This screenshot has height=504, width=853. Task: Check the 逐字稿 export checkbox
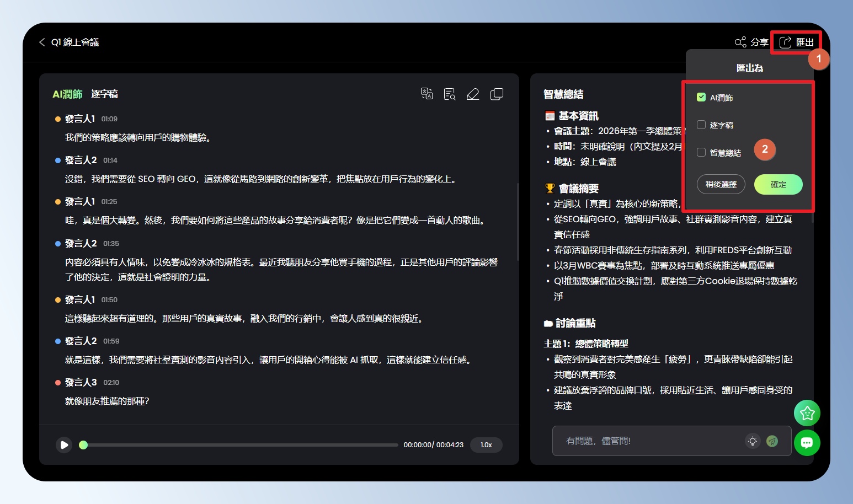[x=701, y=125]
